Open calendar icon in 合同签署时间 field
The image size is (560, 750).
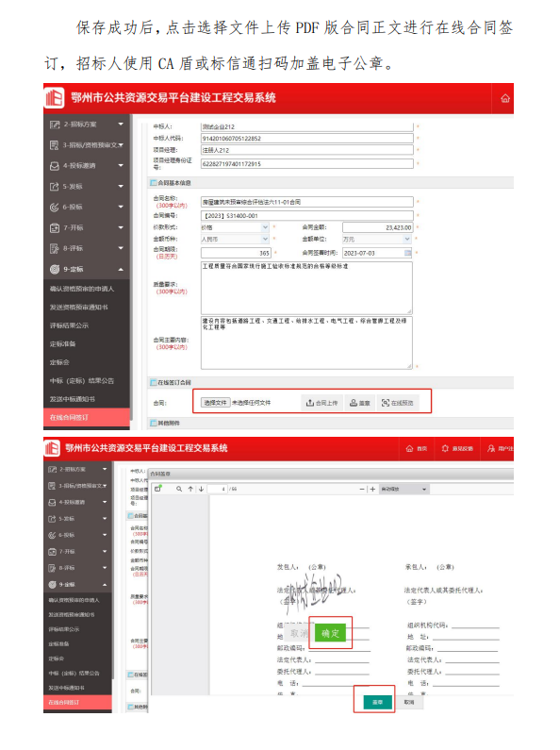[x=407, y=253]
